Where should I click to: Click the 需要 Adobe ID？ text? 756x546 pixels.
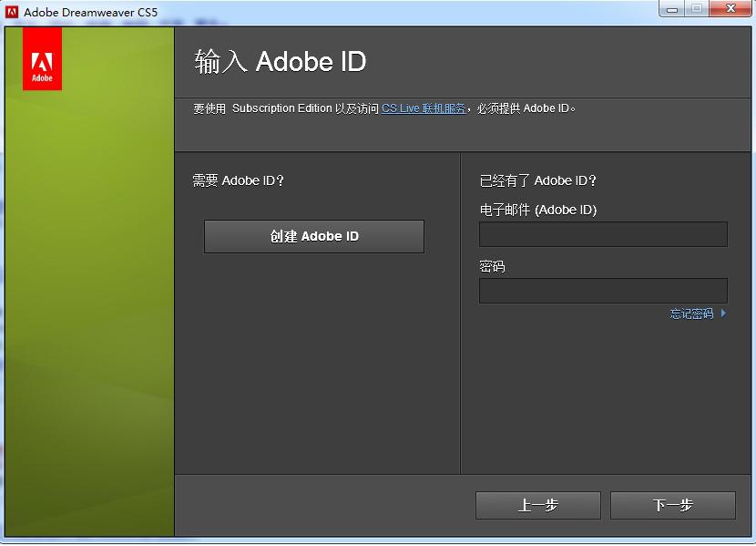pos(239,180)
